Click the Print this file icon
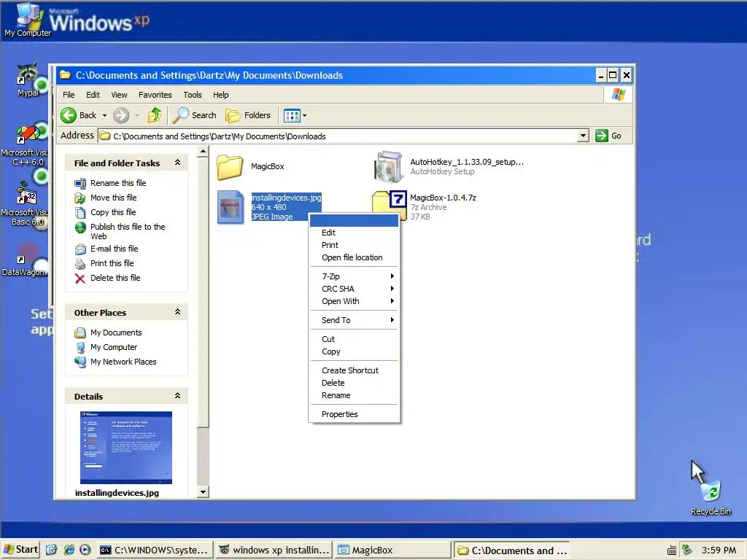This screenshot has width=747, height=560. 80,263
